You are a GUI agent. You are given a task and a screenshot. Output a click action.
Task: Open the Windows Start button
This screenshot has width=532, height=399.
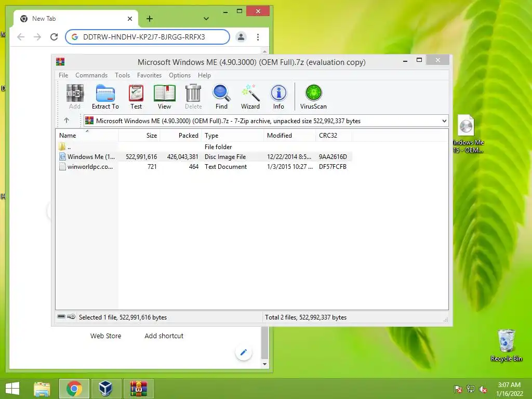click(x=12, y=389)
